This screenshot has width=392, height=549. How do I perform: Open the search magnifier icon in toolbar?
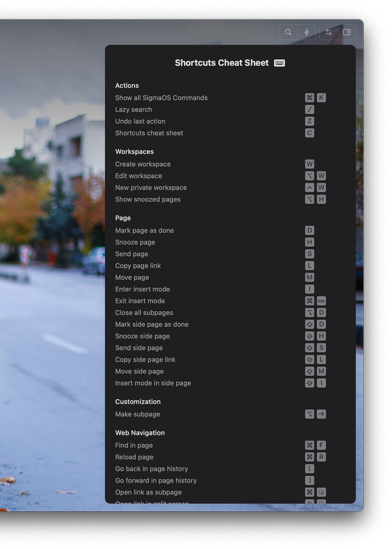[x=288, y=32]
